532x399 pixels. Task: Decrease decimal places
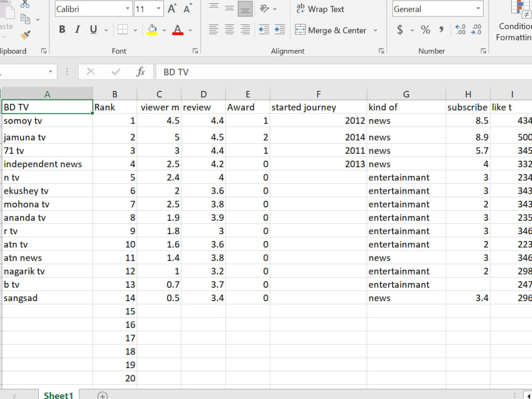click(476, 30)
